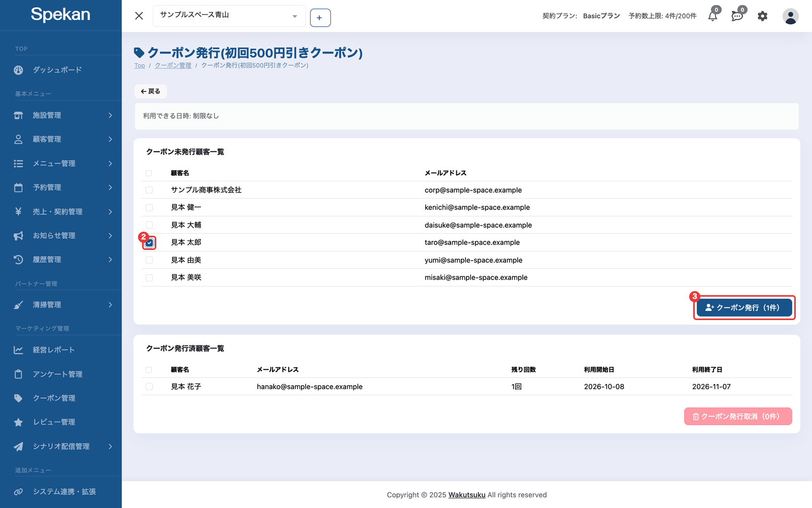Click the クーポン発行取消（0件）button
Viewport: 812px width, 508px height.
(x=738, y=417)
